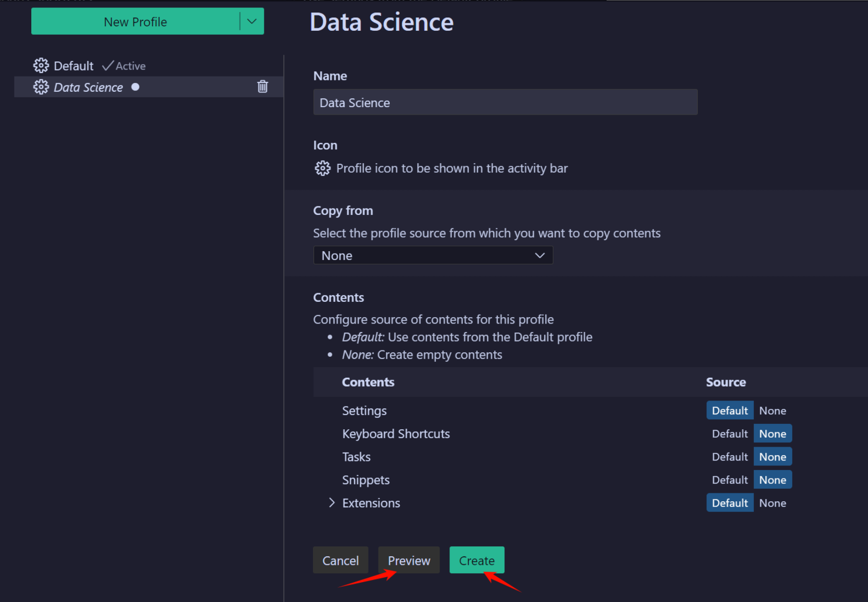Click the gear icon beside the Default profile

[x=41, y=65]
